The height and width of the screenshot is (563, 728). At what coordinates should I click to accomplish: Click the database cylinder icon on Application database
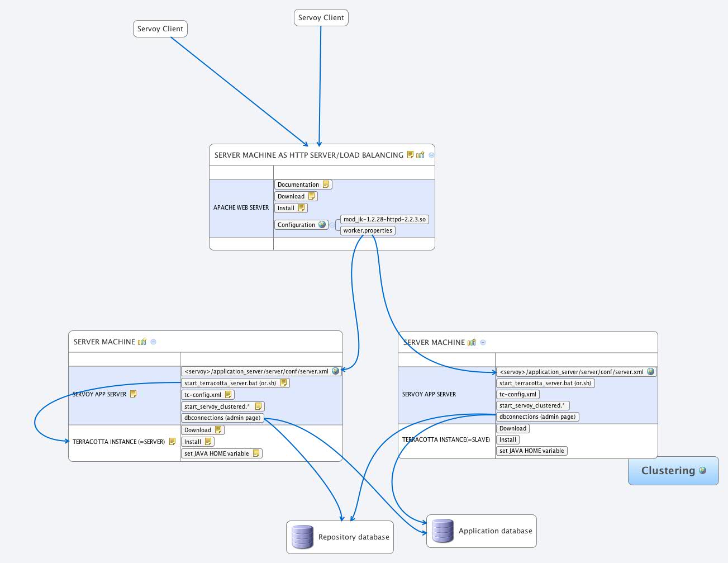(442, 531)
